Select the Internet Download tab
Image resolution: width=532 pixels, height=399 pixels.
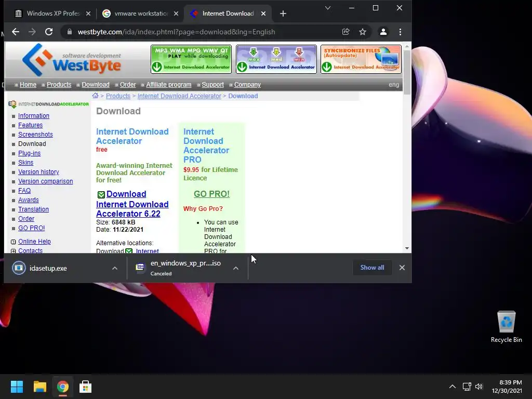click(x=228, y=14)
